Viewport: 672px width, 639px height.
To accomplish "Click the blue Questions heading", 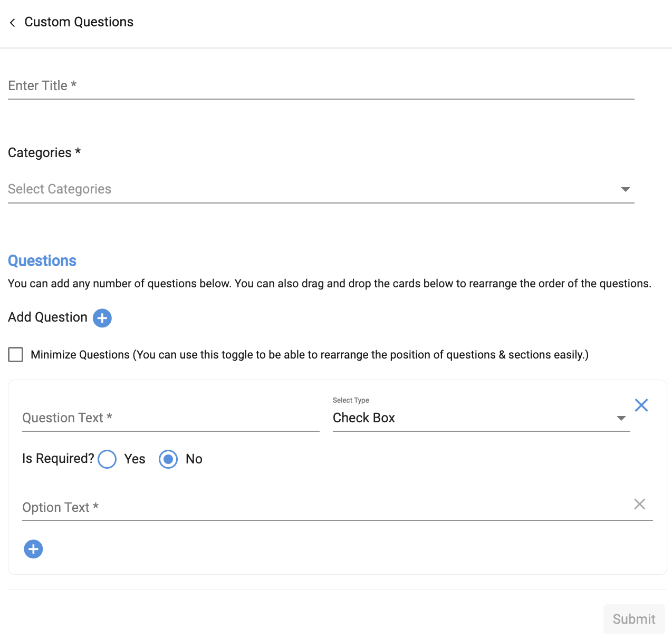I will point(42,260).
